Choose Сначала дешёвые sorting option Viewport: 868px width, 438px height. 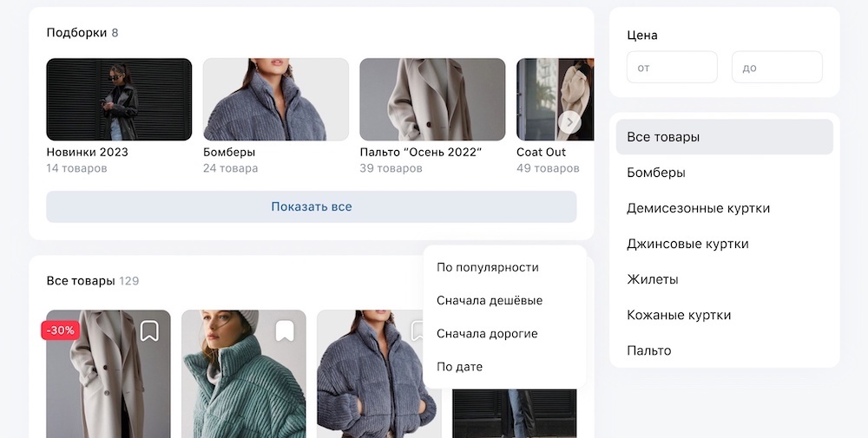[x=490, y=300]
